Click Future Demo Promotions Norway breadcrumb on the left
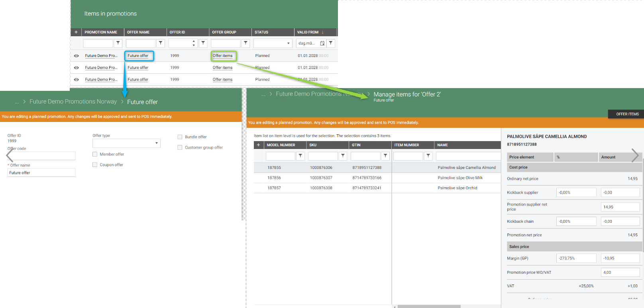The image size is (644, 308). [73, 102]
